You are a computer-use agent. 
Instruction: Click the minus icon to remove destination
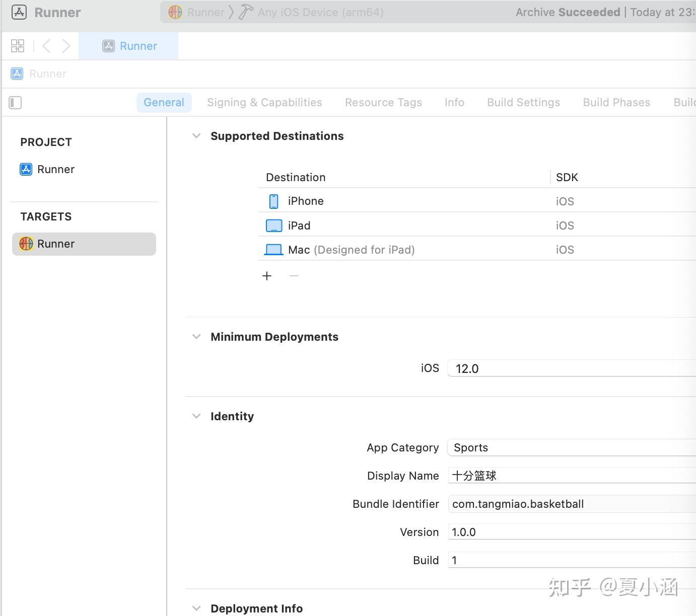coord(294,276)
